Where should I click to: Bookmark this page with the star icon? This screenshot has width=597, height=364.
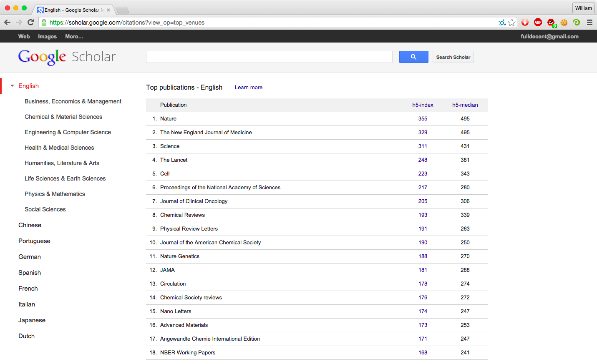[512, 23]
